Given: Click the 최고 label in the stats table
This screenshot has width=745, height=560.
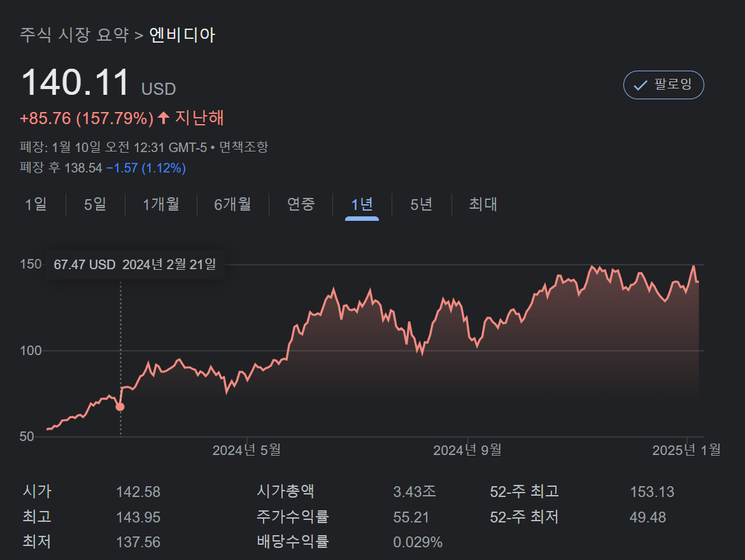Looking at the screenshot, I should pyautogui.click(x=37, y=517).
